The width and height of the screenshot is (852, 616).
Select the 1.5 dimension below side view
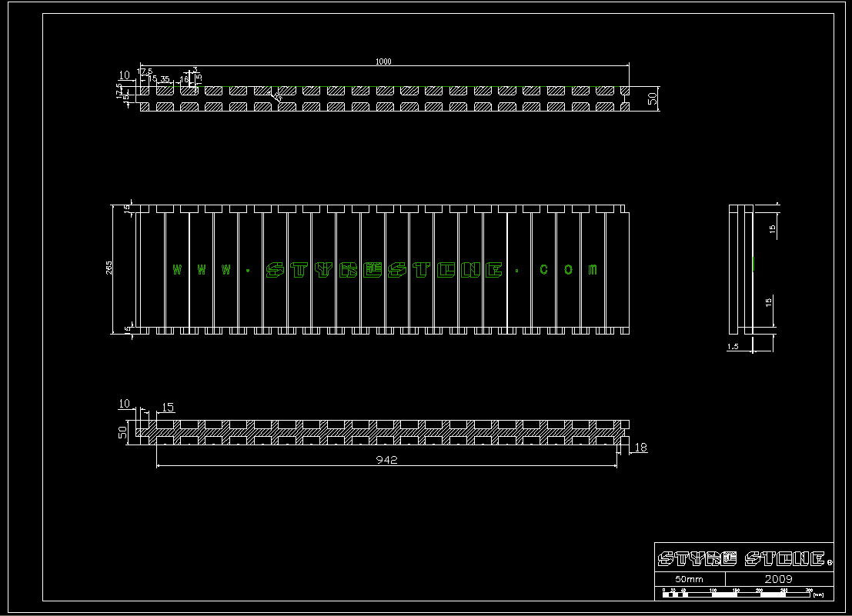click(733, 347)
